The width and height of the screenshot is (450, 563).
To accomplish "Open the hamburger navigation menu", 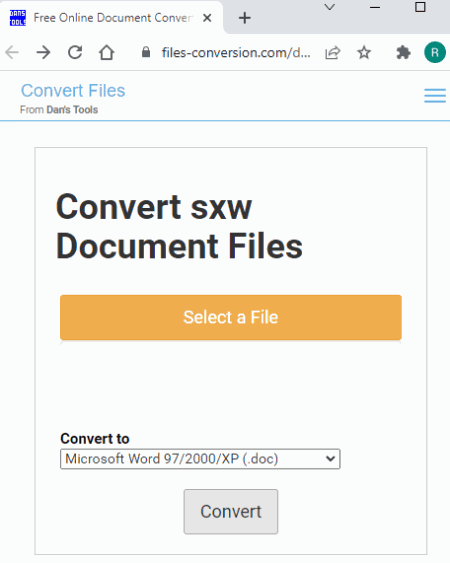I will pyautogui.click(x=435, y=96).
